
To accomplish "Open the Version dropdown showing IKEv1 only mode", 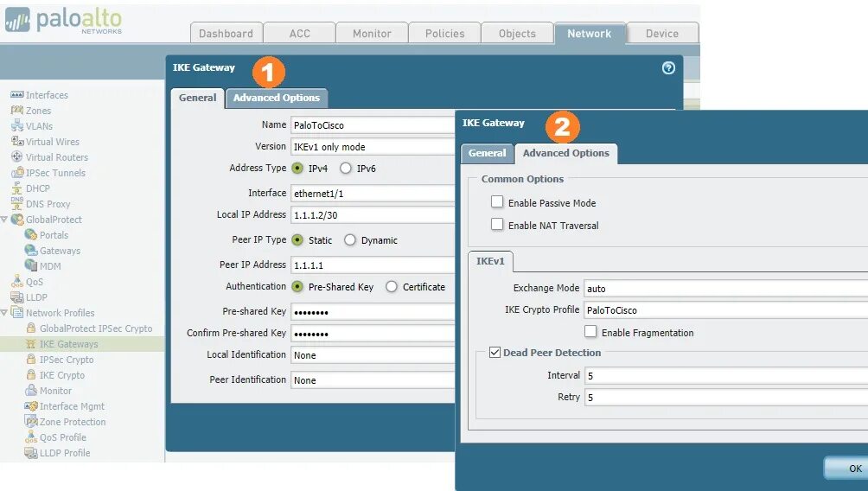I will click(x=373, y=147).
